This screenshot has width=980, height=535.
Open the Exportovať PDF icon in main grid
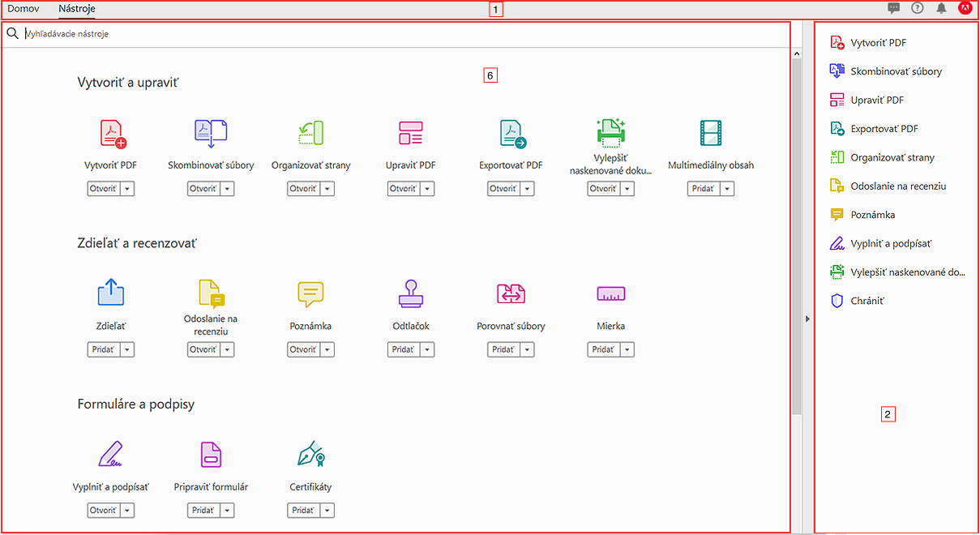tap(512, 133)
